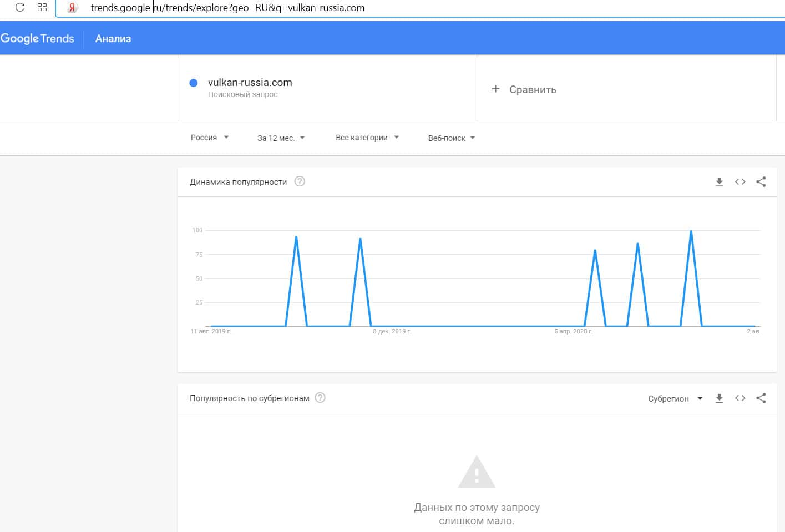
Task: Go to Google Trends home via logo
Action: pos(37,38)
